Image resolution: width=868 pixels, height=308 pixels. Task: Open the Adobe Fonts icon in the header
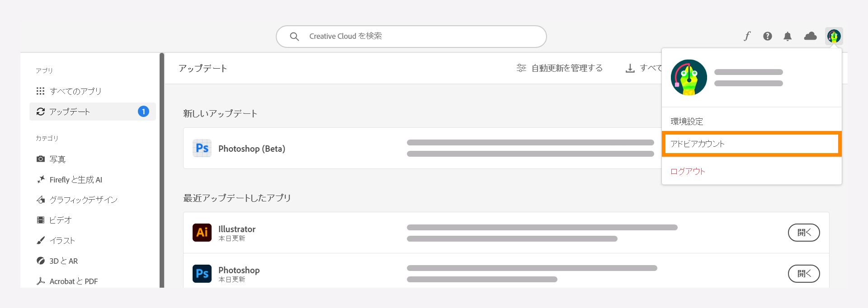(747, 36)
